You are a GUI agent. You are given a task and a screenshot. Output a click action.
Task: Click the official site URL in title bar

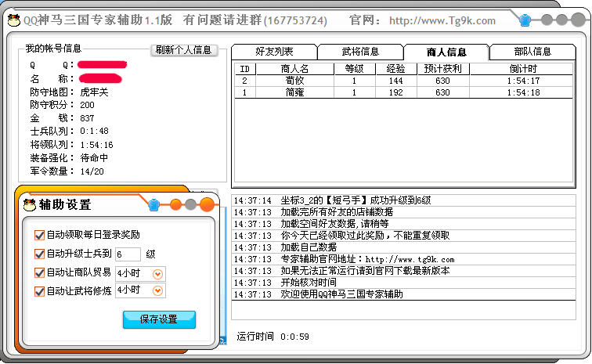pyautogui.click(x=442, y=20)
